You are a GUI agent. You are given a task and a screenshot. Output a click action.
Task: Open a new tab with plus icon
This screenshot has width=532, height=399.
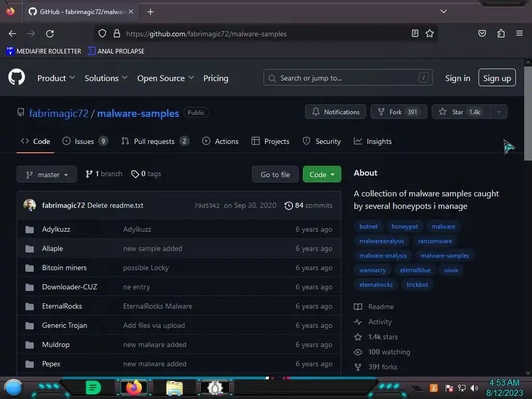tap(150, 12)
